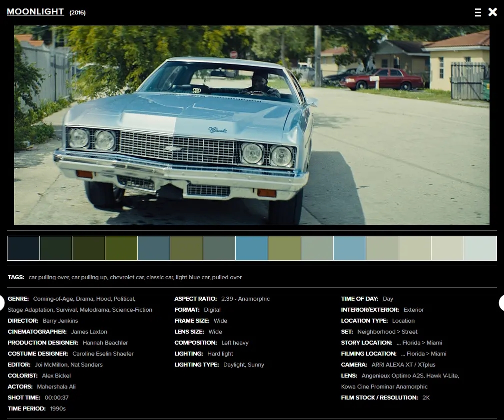The image size is (504, 420).
Task: Open tag 'car pulling up'
Action: tap(89, 277)
